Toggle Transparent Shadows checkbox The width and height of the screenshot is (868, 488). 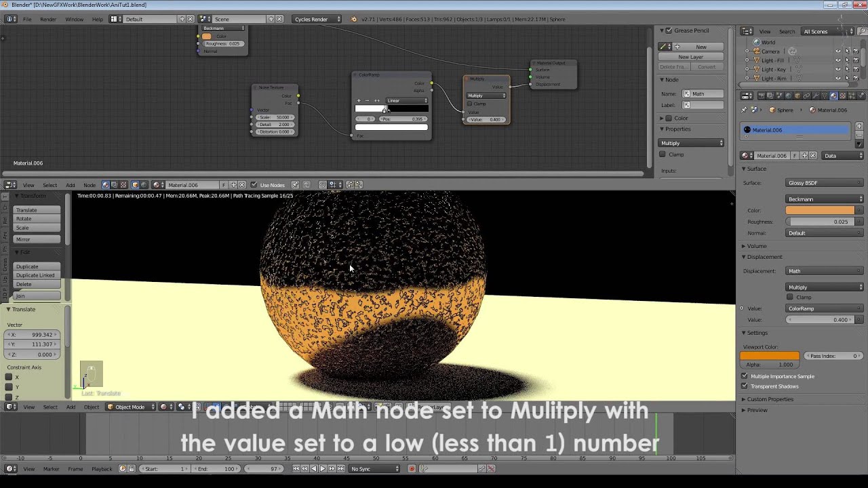(x=745, y=386)
